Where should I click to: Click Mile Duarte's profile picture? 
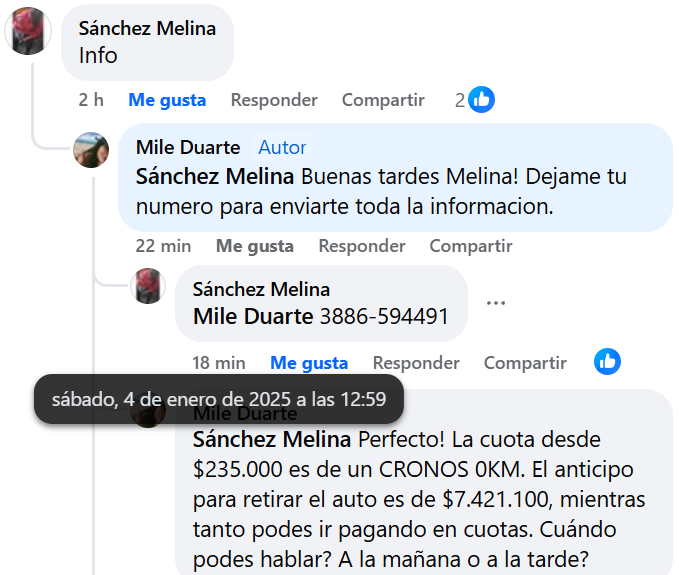pos(91,150)
